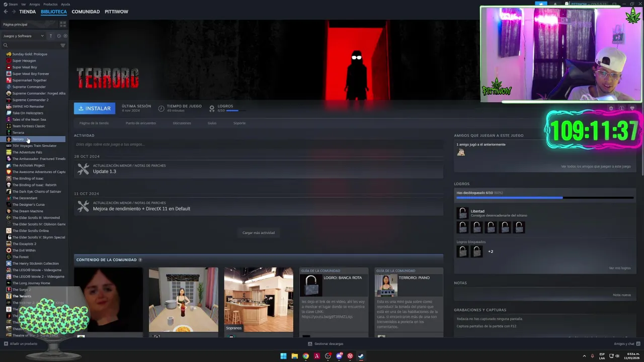
Task: Open Punto de encuentro link
Action: coord(141,123)
